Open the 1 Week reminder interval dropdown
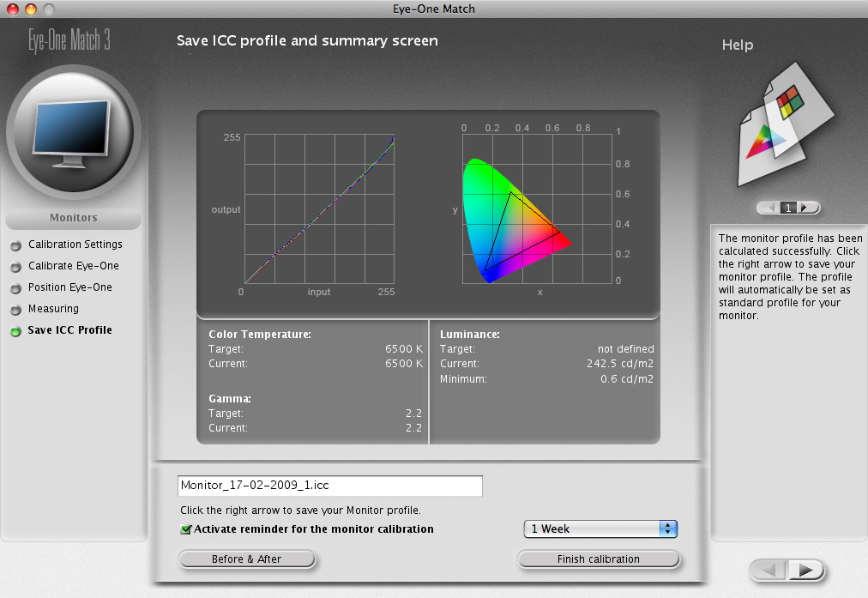Viewport: 868px width, 598px height. click(600, 529)
